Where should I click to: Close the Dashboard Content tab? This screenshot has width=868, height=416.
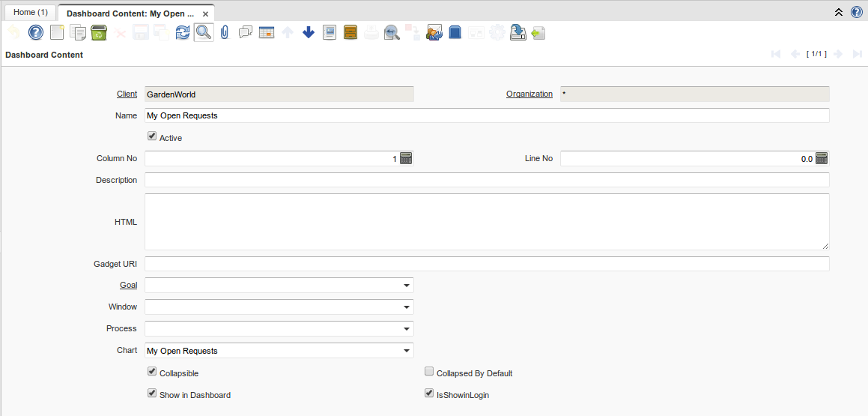coord(205,13)
